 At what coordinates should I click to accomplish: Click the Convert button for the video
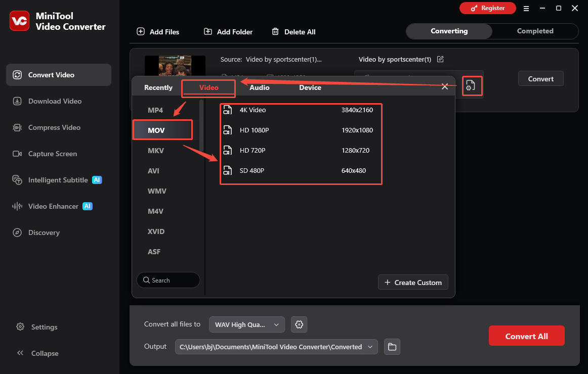click(541, 79)
